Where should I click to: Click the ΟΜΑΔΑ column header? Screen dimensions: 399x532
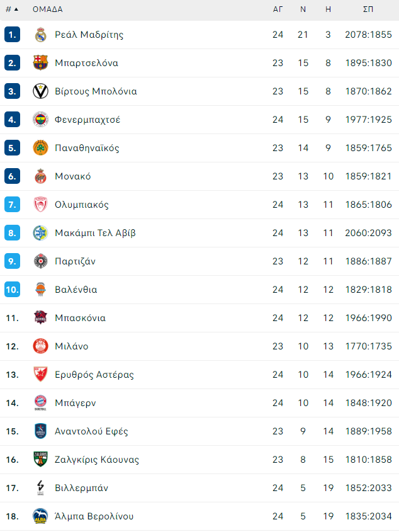47,9
